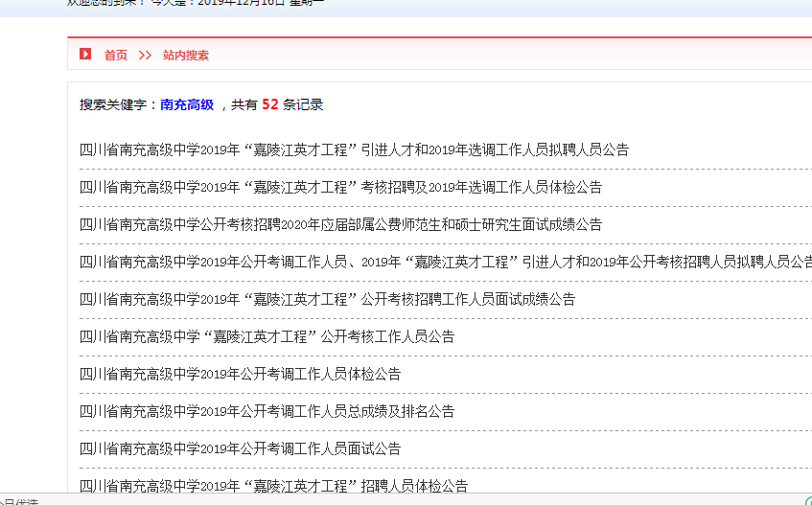
Task: Open the 引进人才和2019年选调工作人员拟聘人员公告 result
Action: [x=354, y=149]
